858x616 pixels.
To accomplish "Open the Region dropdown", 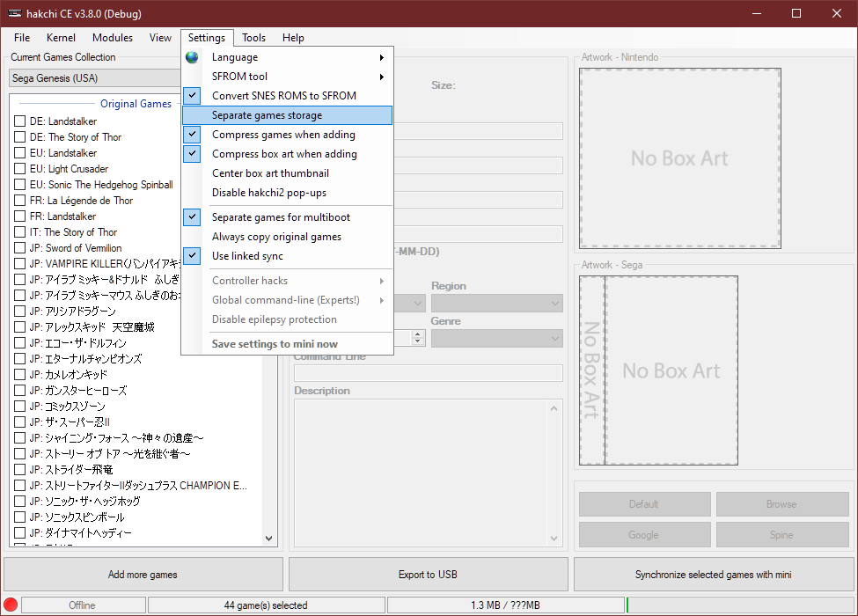I will pyautogui.click(x=497, y=303).
